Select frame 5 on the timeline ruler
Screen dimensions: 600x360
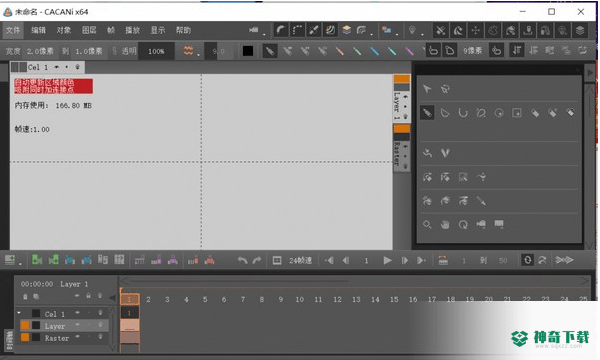205,300
